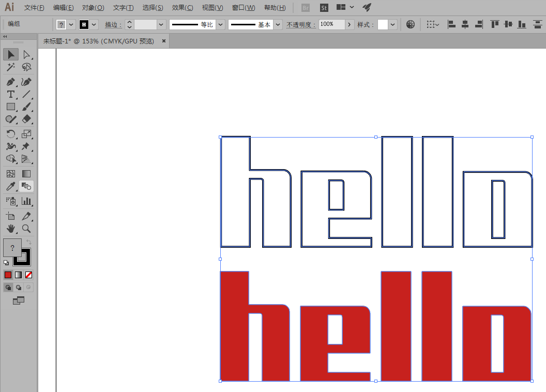Image resolution: width=546 pixels, height=392 pixels.
Task: Open the 编辑(E) menu
Action: (x=64, y=8)
